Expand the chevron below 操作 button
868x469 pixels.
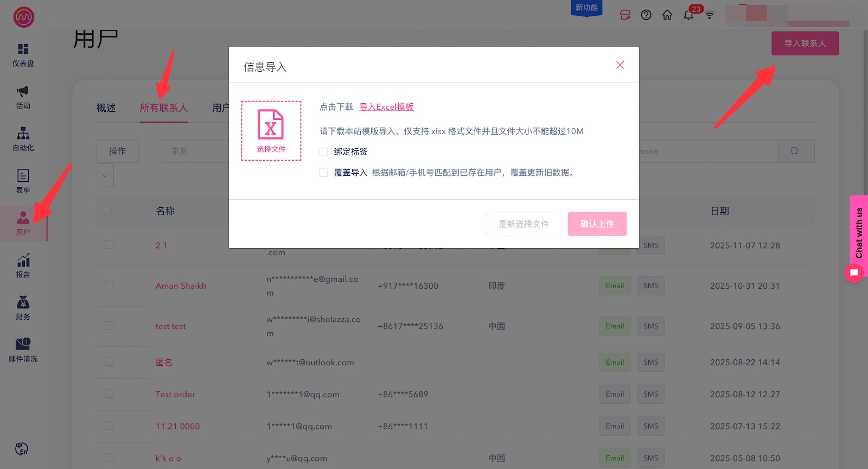pyautogui.click(x=105, y=175)
